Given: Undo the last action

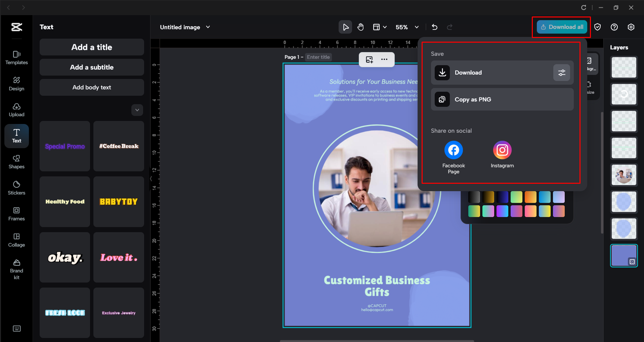Looking at the screenshot, I should 434,27.
